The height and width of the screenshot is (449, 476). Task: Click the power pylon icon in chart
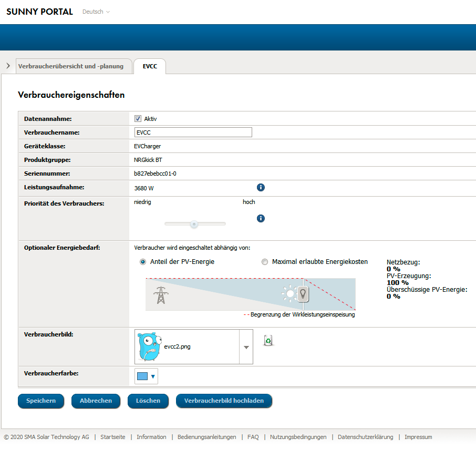161,295
